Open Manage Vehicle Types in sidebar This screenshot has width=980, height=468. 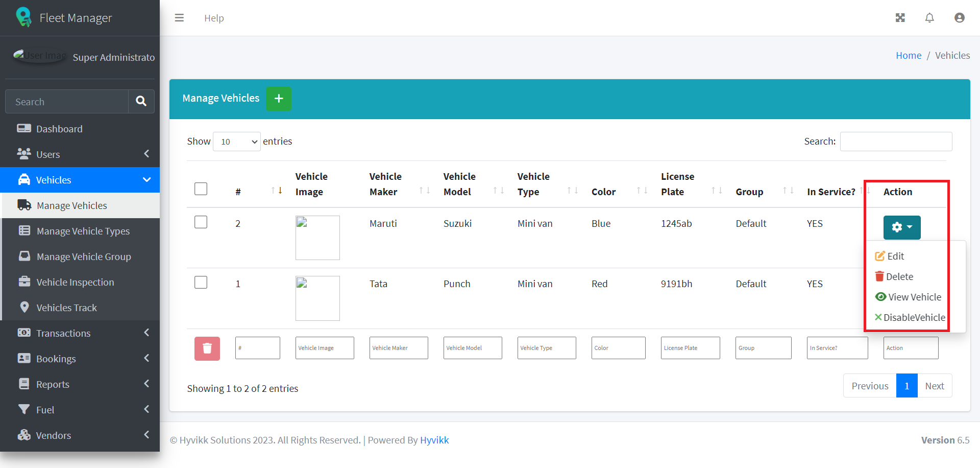point(83,231)
